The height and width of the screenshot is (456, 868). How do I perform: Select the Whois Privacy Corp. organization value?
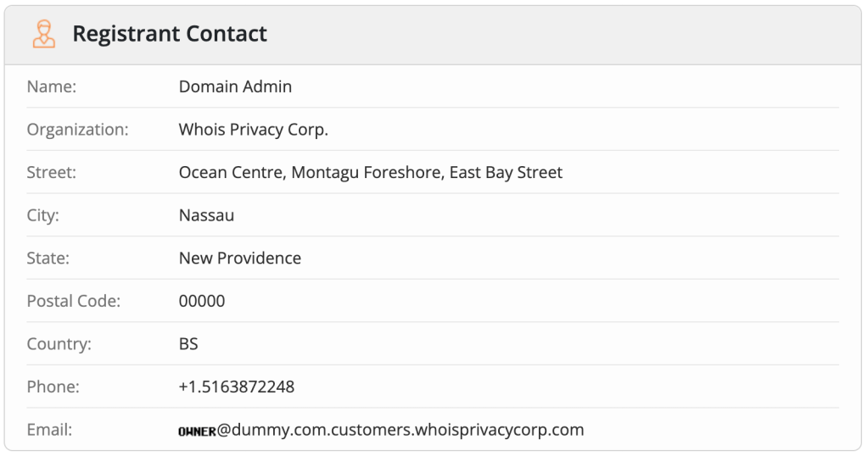253,130
